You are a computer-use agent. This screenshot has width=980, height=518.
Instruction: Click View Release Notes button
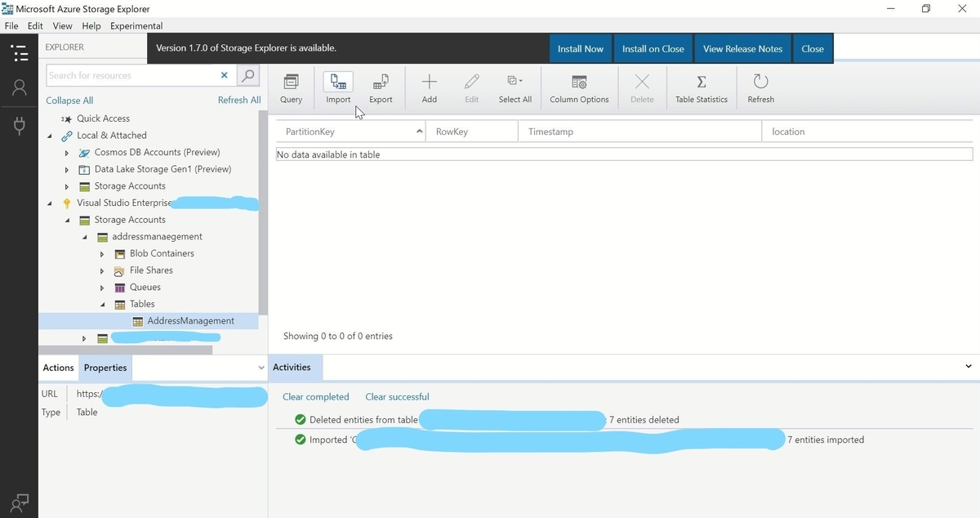[742, 48]
